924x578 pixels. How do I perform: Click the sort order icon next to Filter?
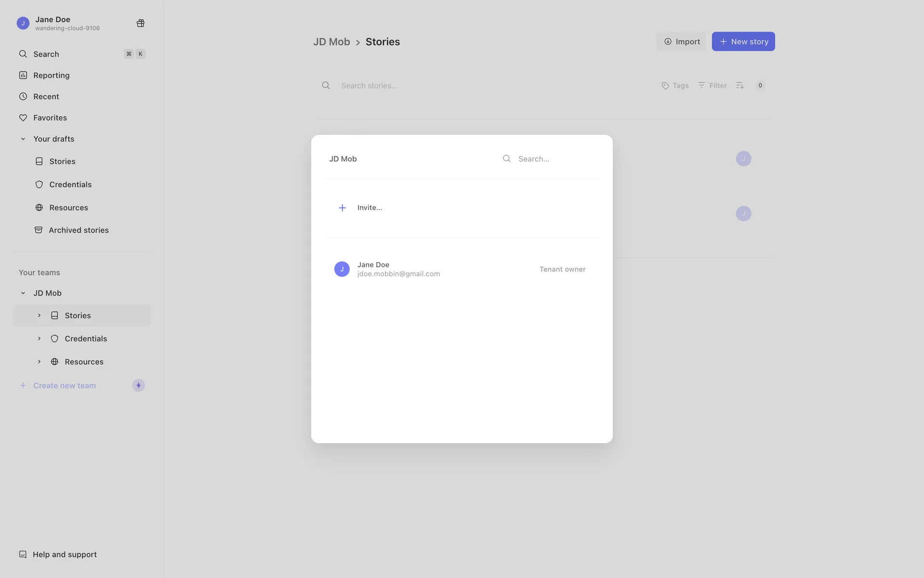(x=740, y=85)
